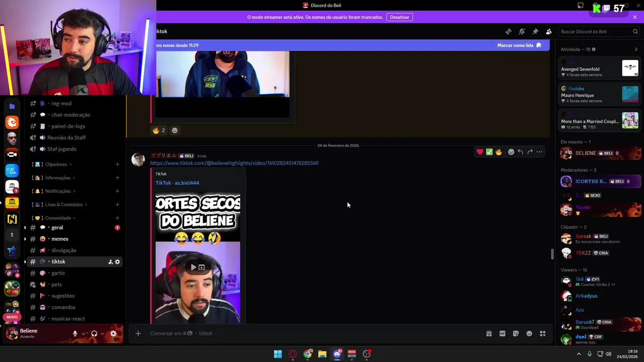Search in Buscar Discord do Beli field
The image size is (644, 362).
599,31
